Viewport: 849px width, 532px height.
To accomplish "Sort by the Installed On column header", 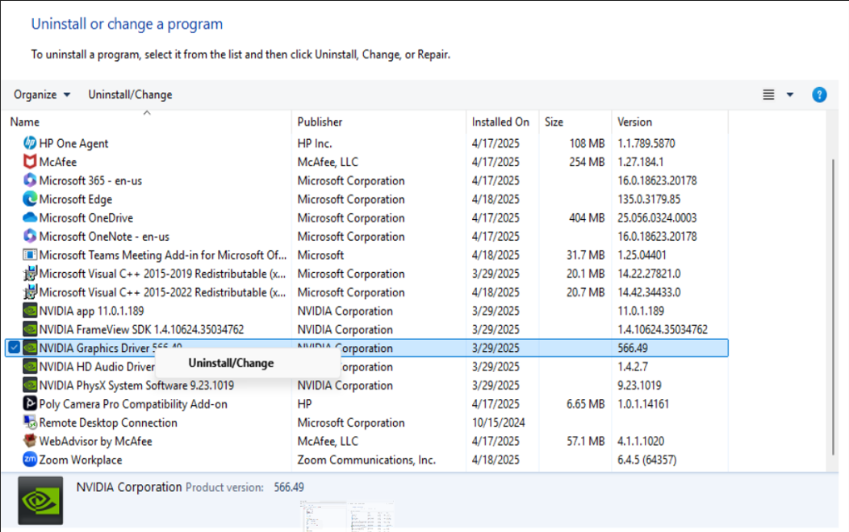I will 500,122.
